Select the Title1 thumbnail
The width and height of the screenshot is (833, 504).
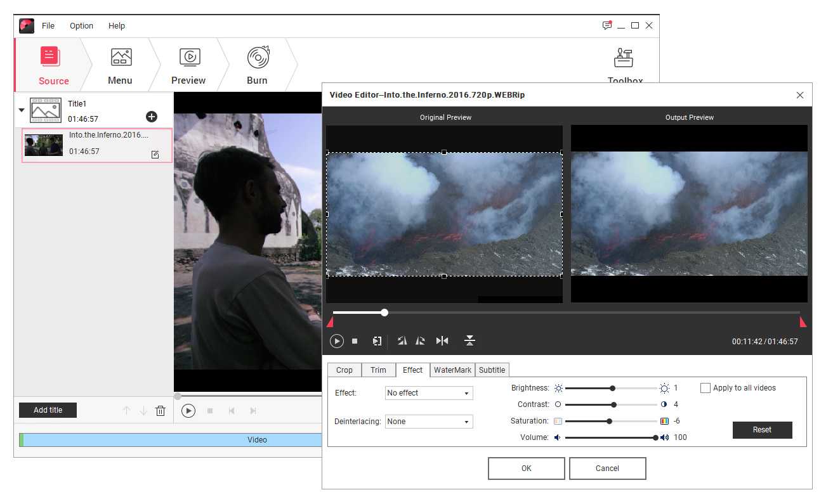pos(46,110)
